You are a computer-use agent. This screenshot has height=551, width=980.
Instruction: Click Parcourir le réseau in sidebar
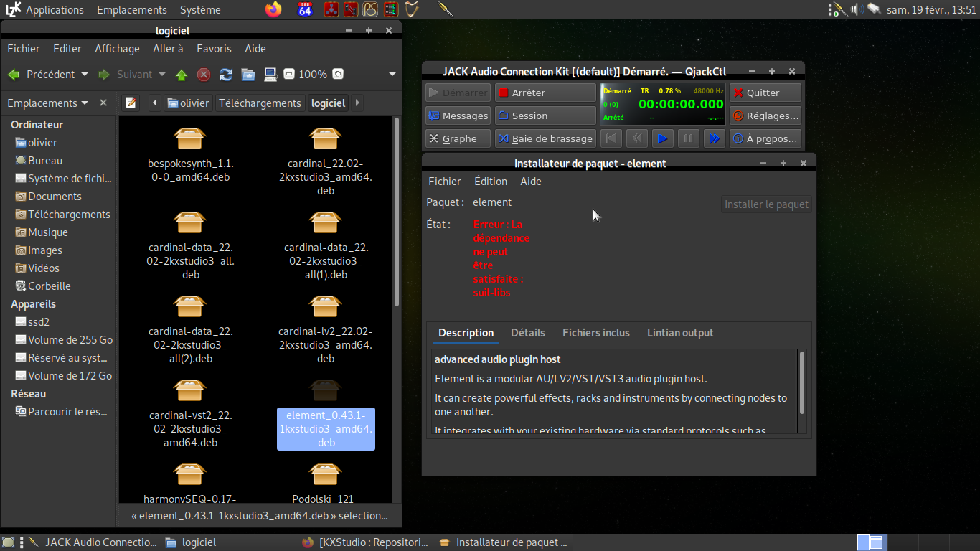(62, 412)
